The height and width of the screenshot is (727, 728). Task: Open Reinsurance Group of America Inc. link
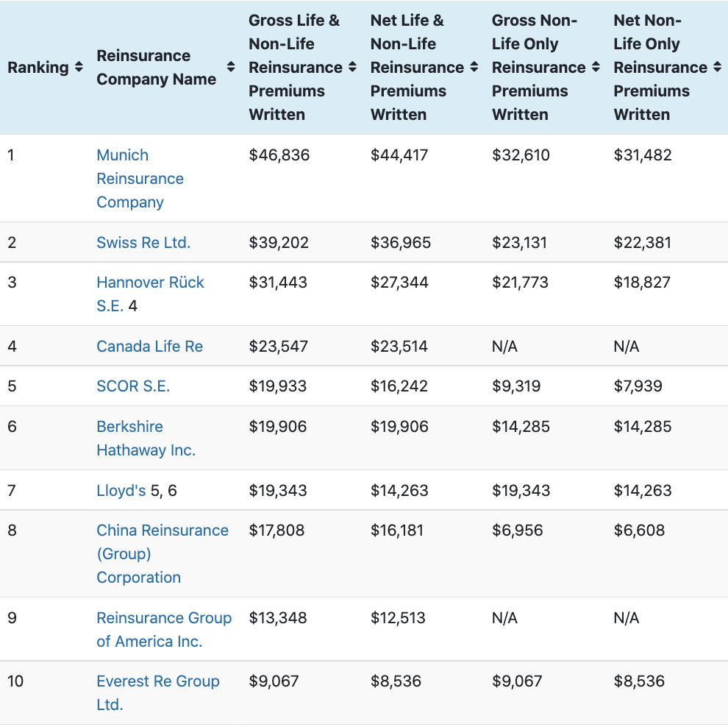point(163,630)
